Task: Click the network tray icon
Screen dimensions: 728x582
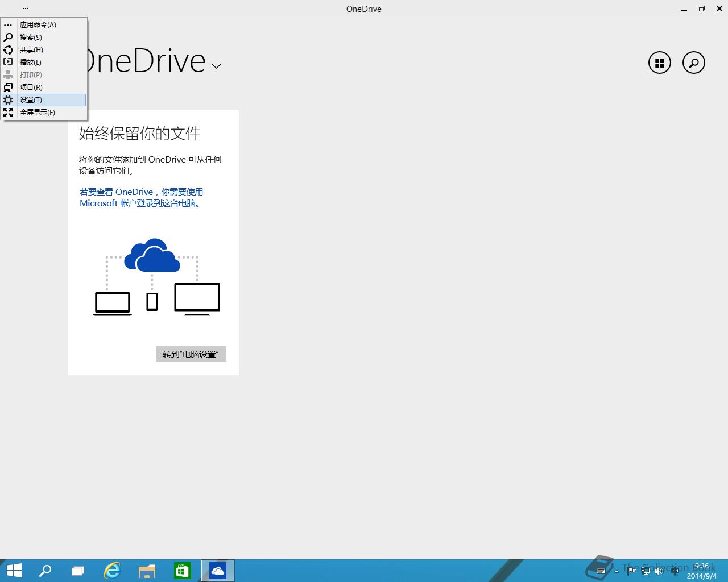Action: [x=646, y=571]
